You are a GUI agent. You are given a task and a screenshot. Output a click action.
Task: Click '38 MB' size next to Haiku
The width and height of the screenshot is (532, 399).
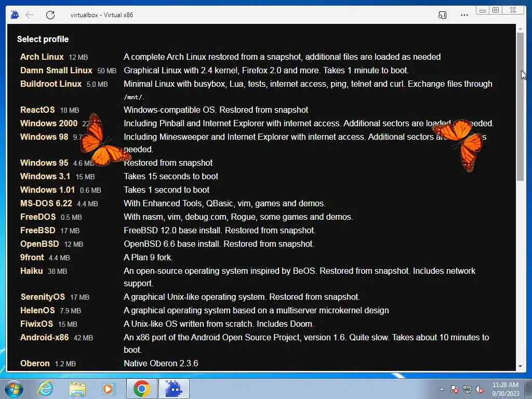click(x=57, y=271)
